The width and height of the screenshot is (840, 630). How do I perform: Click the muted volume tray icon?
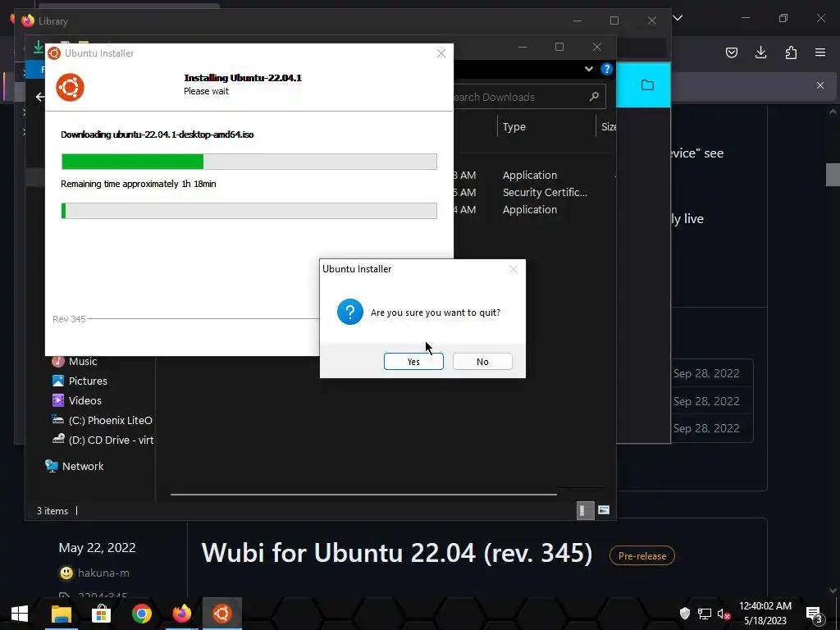point(724,614)
